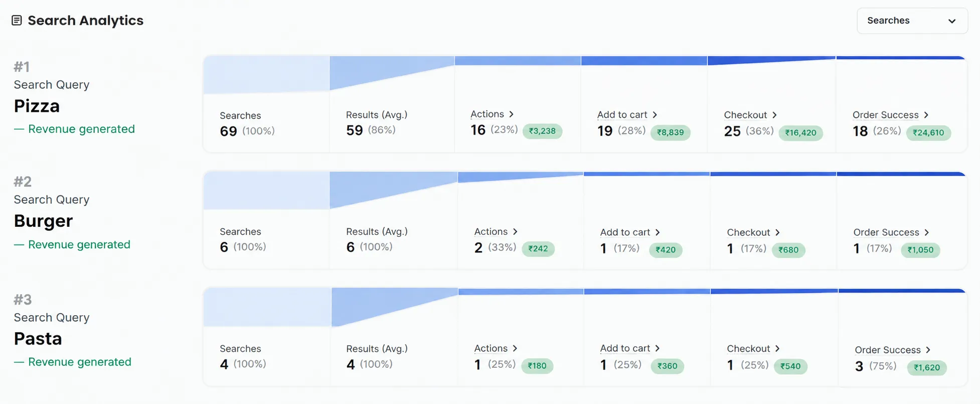Click the Pasta row Order Success chevron
The height and width of the screenshot is (404, 980).
point(928,350)
